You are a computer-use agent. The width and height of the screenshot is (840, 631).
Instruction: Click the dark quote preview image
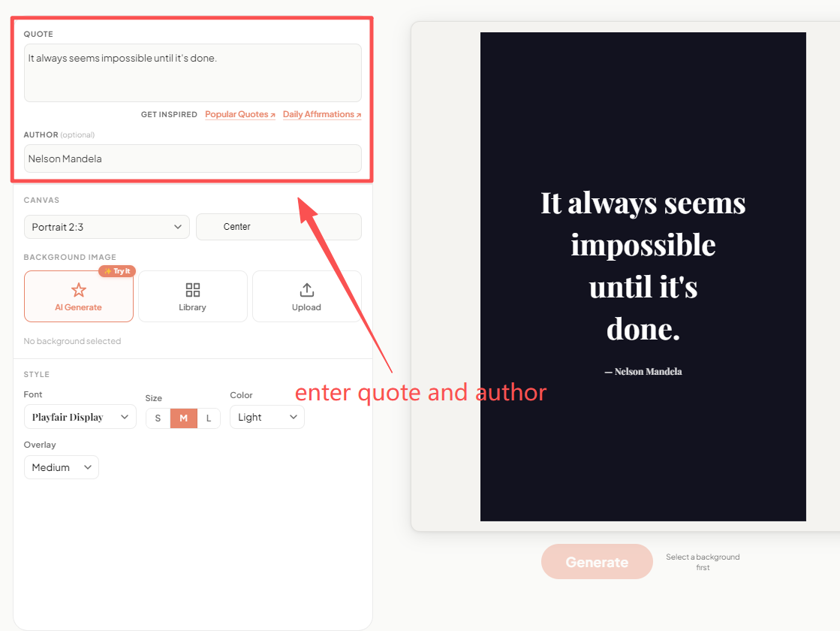click(x=643, y=276)
